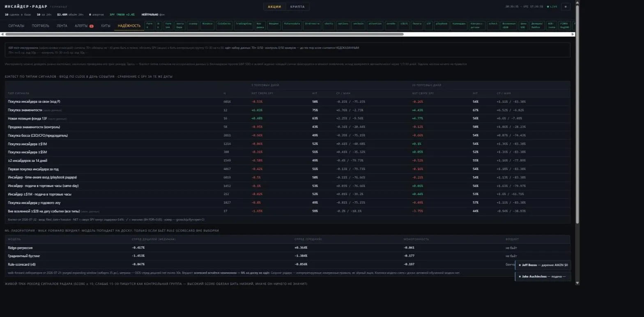Go to the КИТЫ tab
This screenshot has height=317, width=644.
point(106,26)
